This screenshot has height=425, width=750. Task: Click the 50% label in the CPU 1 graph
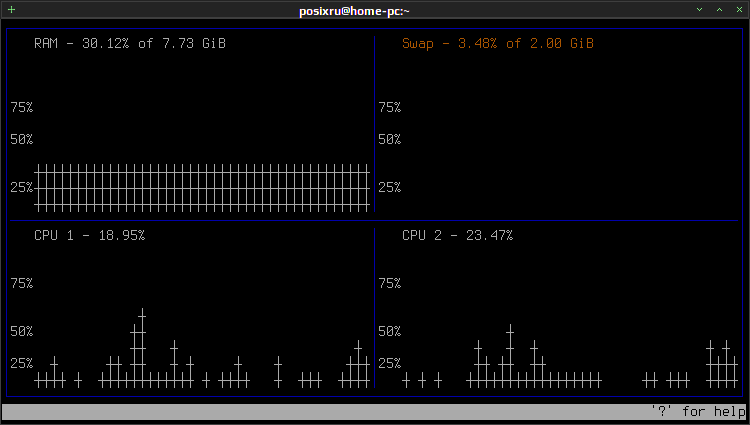pyautogui.click(x=22, y=331)
